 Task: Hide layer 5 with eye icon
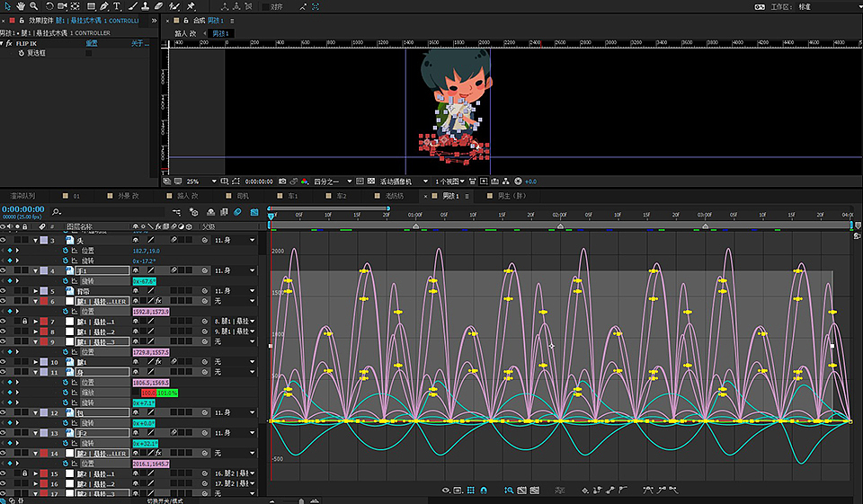click(x=4, y=290)
